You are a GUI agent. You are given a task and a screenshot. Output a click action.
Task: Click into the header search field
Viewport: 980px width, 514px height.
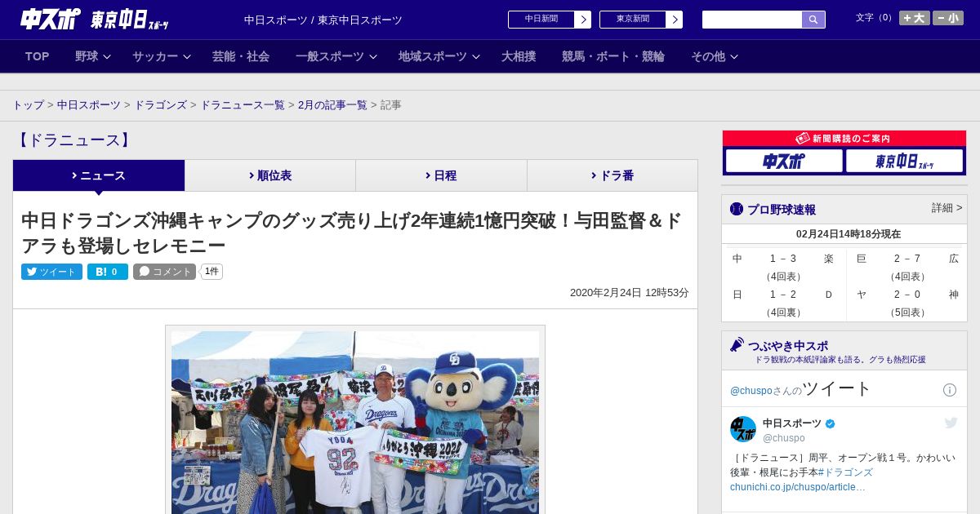coord(752,20)
